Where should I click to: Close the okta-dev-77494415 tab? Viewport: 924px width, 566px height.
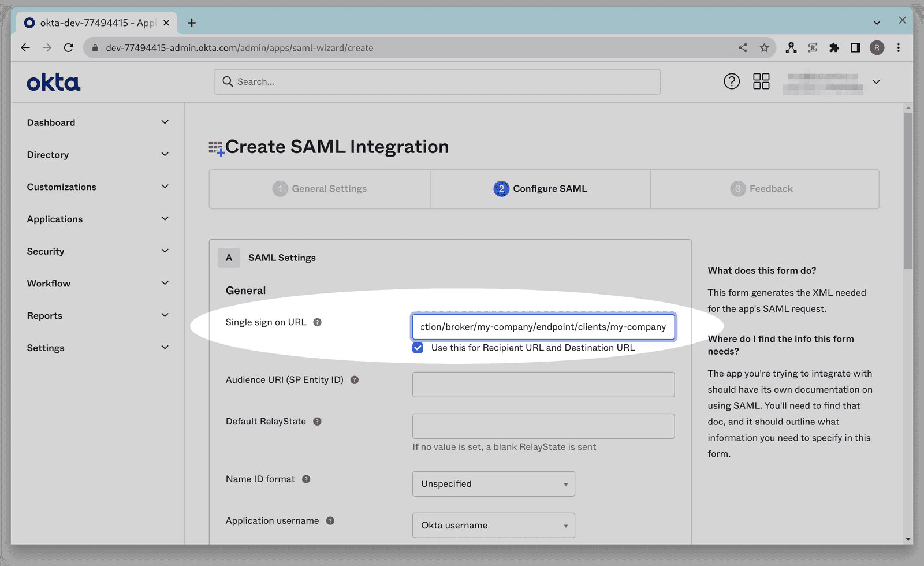(166, 23)
